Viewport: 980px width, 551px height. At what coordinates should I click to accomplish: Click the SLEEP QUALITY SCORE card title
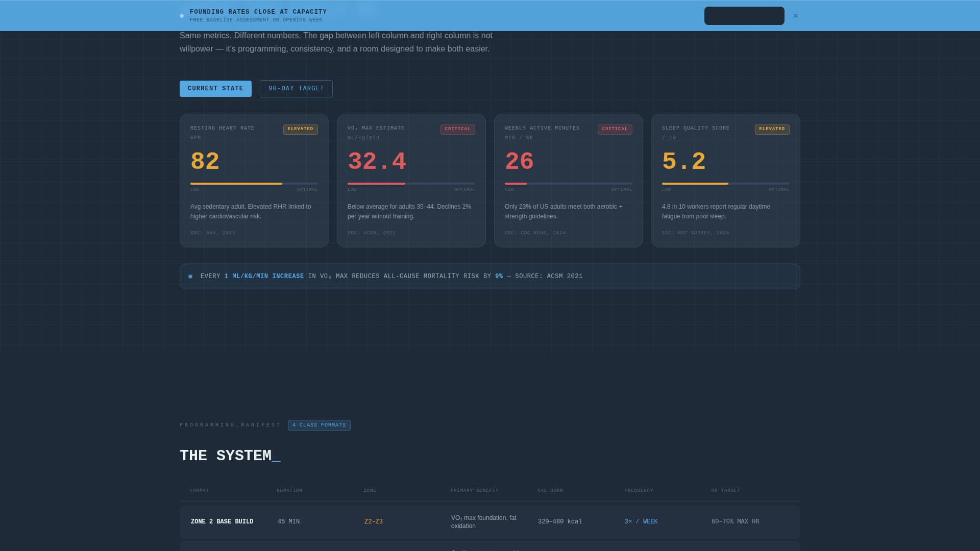[x=696, y=128]
